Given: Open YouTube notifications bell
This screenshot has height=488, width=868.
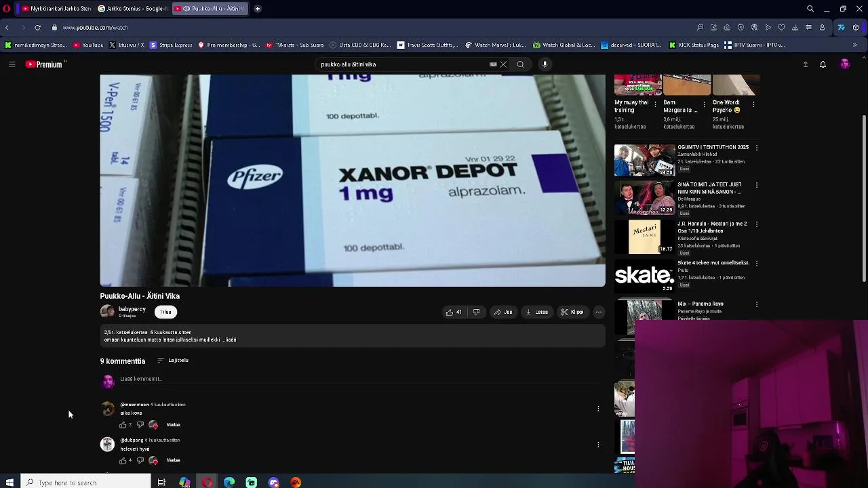Looking at the screenshot, I should point(823,64).
